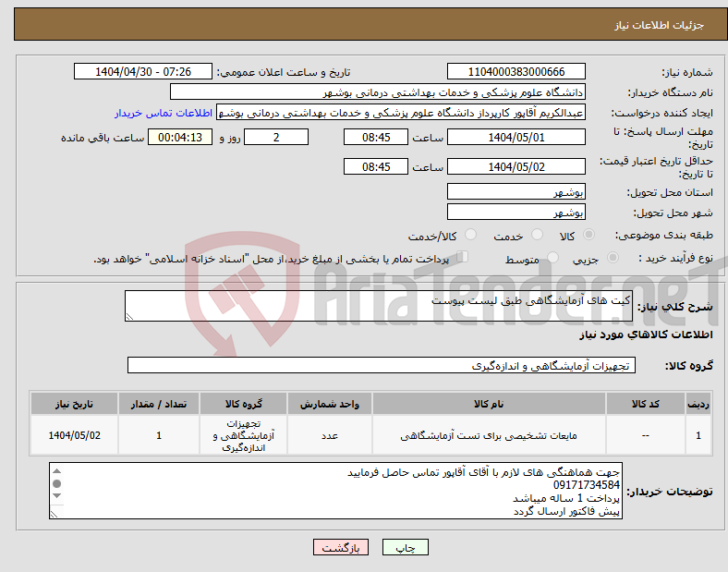Click the scroll down arrow in buyer notes
The width and height of the screenshot is (728, 572).
click(57, 496)
